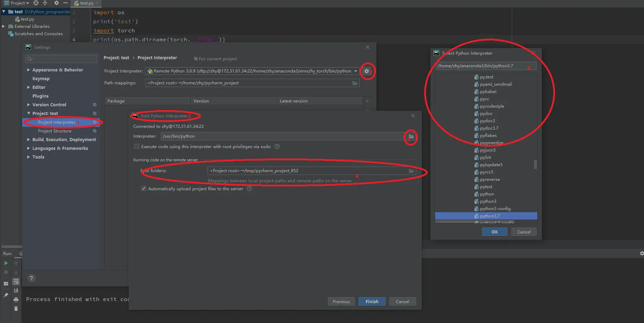Image resolution: width=644 pixels, height=323 pixels.
Task: Add a package with the plus icon
Action: (x=367, y=101)
